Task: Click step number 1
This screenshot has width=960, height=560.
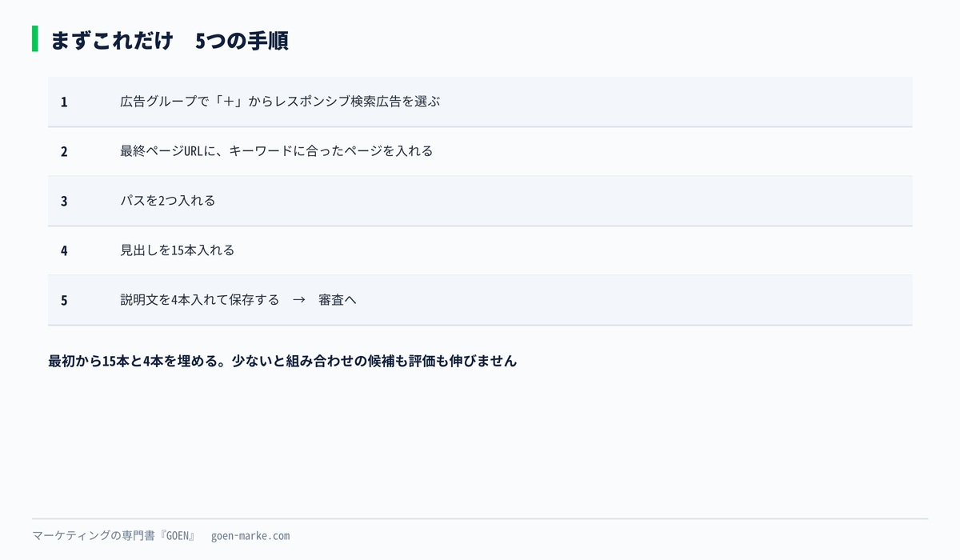Action: [x=64, y=102]
